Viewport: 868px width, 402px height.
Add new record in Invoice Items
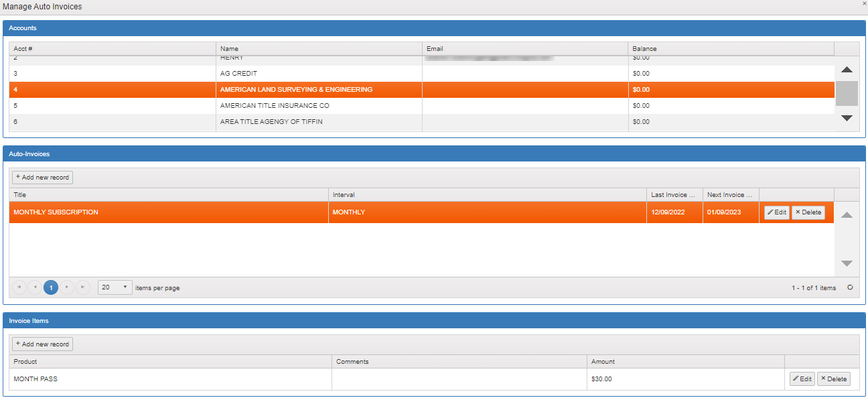click(42, 344)
